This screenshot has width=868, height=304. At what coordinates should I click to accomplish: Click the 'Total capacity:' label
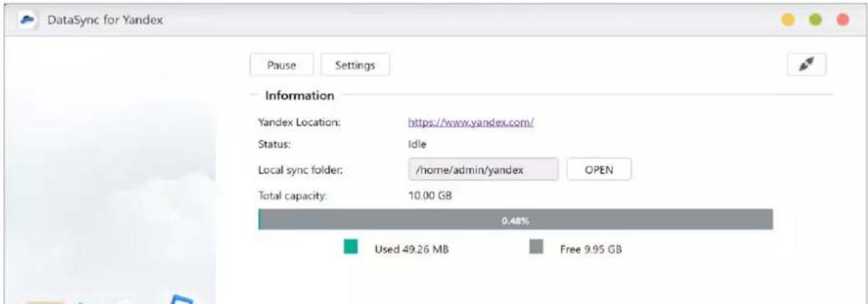click(x=293, y=195)
